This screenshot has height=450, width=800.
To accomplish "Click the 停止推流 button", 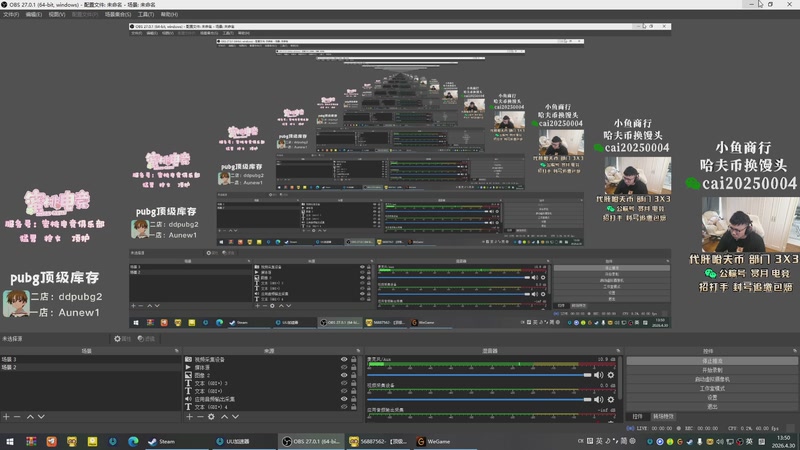I will coord(712,361).
